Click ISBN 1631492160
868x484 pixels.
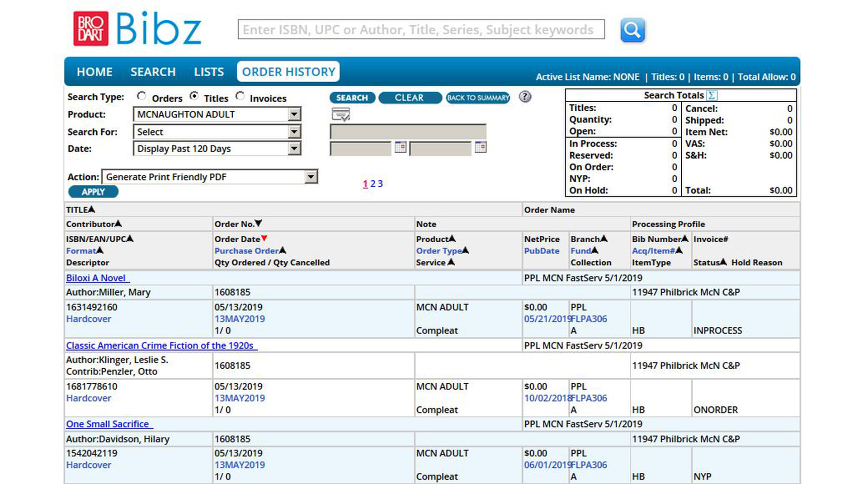tap(92, 307)
